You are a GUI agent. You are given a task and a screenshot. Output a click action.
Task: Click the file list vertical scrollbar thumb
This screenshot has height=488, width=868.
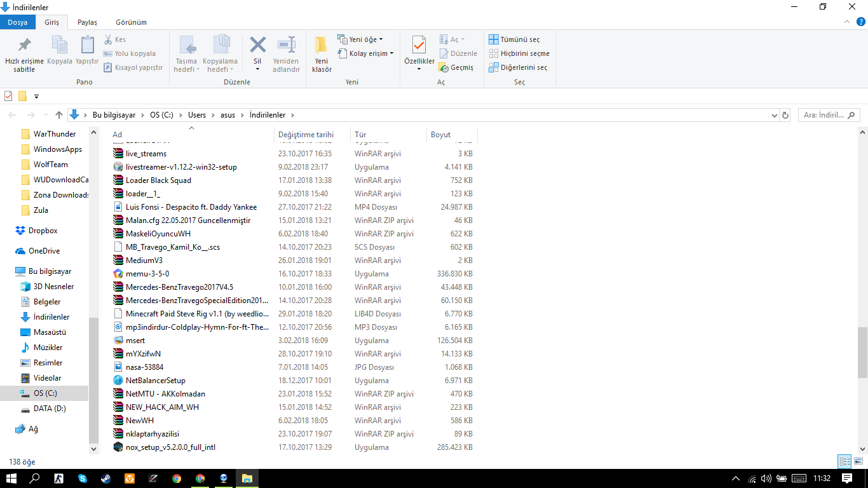pyautogui.click(x=862, y=353)
